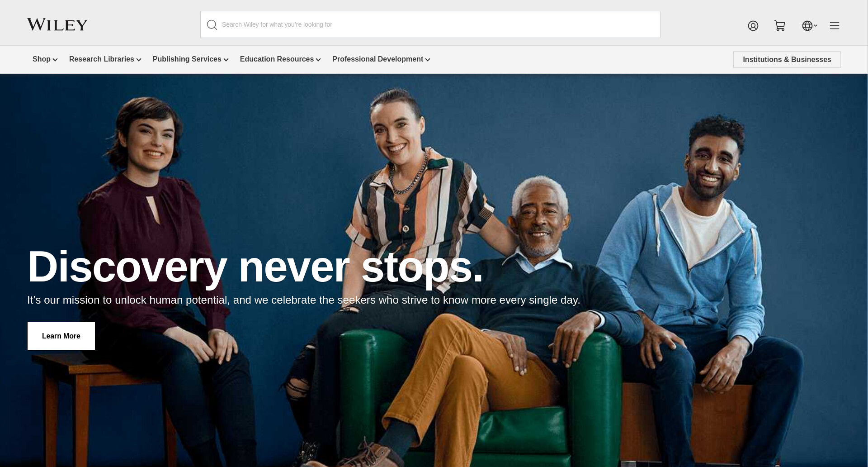
Task: Click the globe language selector icon
Action: pos(807,26)
